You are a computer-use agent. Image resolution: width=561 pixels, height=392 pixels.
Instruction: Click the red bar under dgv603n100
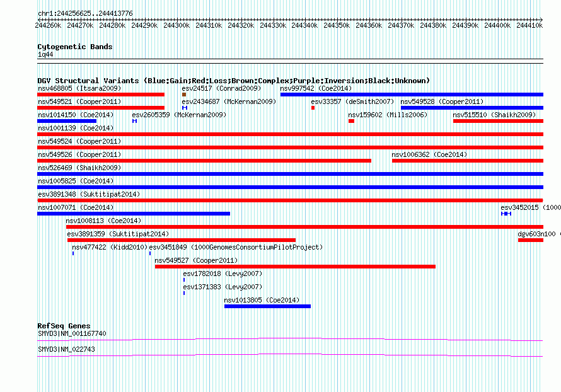click(531, 240)
